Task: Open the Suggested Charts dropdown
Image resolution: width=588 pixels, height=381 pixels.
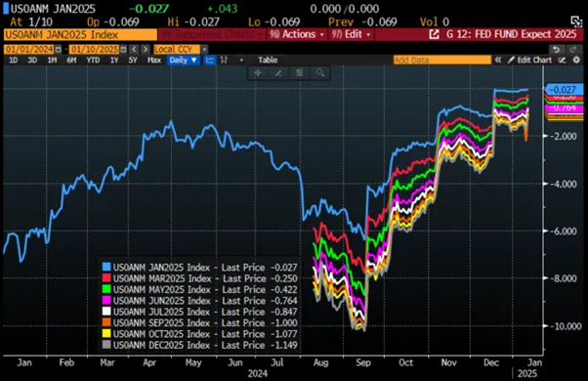Action: coord(212,34)
